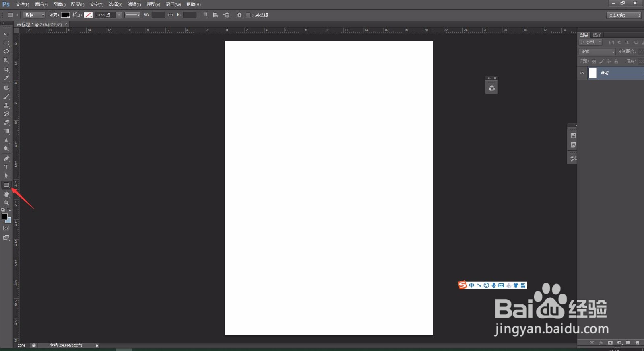The image size is (644, 351).
Task: Open the fill color swatch
Action: tap(65, 15)
